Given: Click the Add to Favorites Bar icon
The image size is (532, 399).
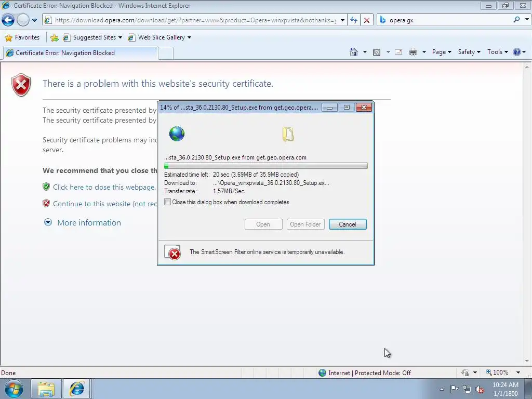Looking at the screenshot, I should click(x=54, y=37).
